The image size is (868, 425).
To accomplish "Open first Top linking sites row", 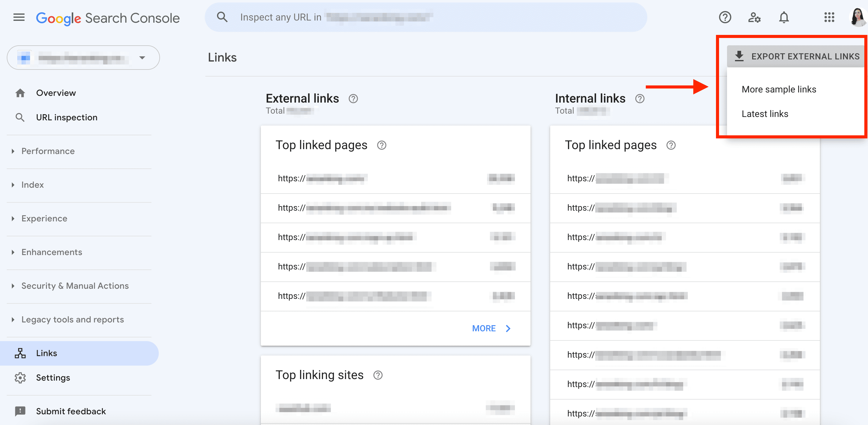I will click(x=396, y=408).
